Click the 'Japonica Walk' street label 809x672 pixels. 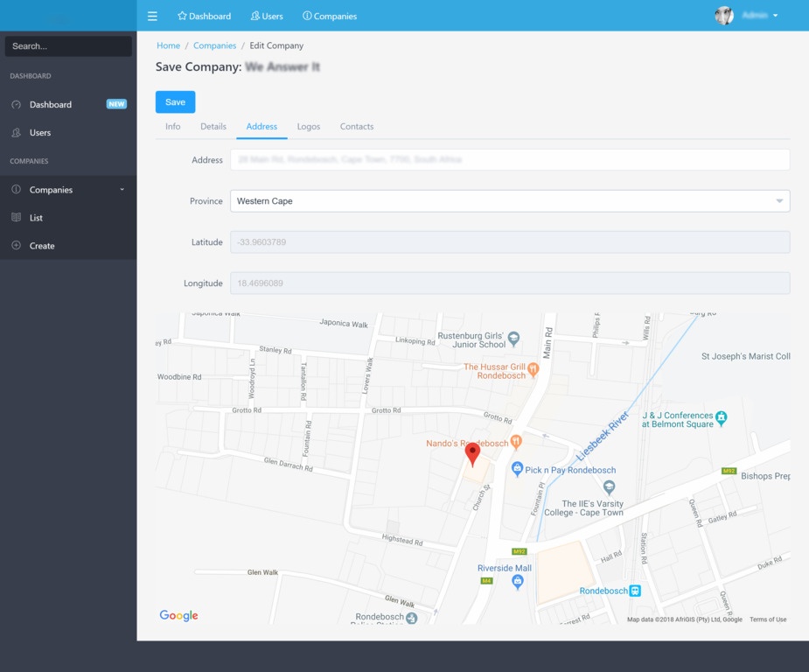[344, 323]
